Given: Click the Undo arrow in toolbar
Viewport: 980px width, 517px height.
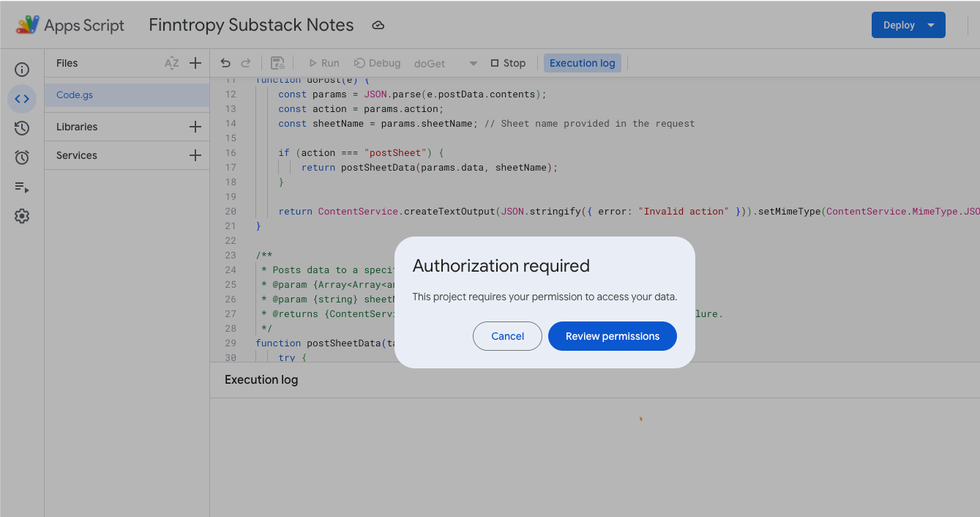Looking at the screenshot, I should (x=225, y=63).
